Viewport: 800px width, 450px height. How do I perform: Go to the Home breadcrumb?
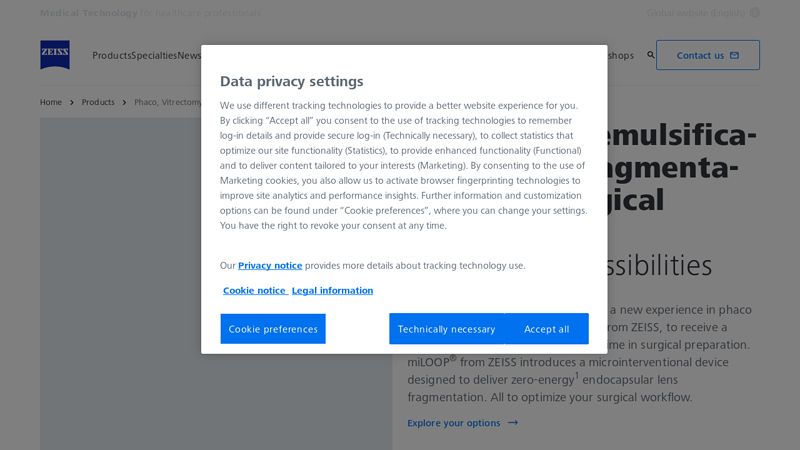51,102
